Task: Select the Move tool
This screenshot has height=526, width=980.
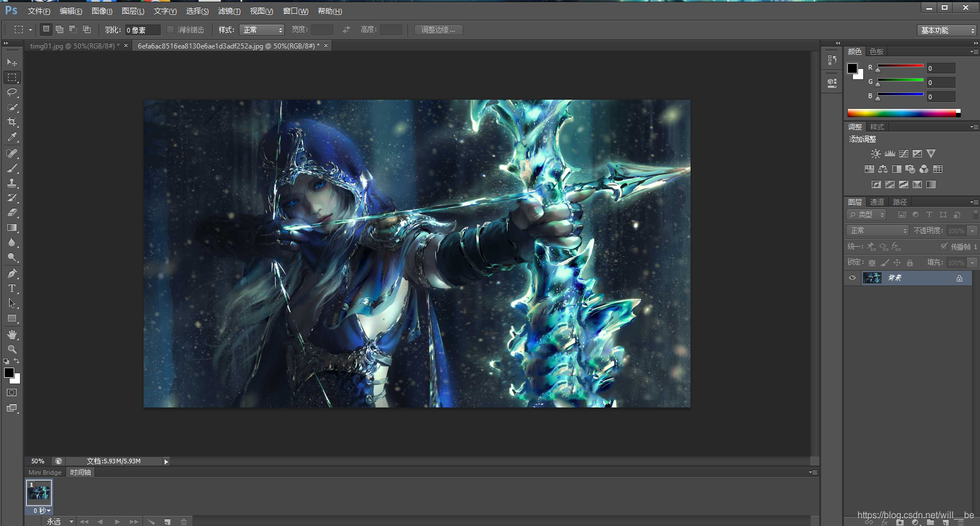Action: (x=12, y=62)
